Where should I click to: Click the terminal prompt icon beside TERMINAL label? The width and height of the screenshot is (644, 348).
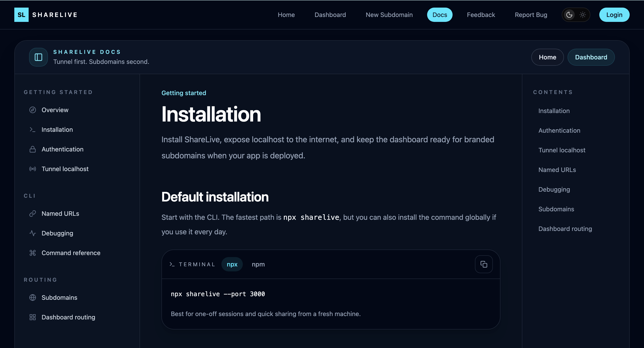click(172, 264)
